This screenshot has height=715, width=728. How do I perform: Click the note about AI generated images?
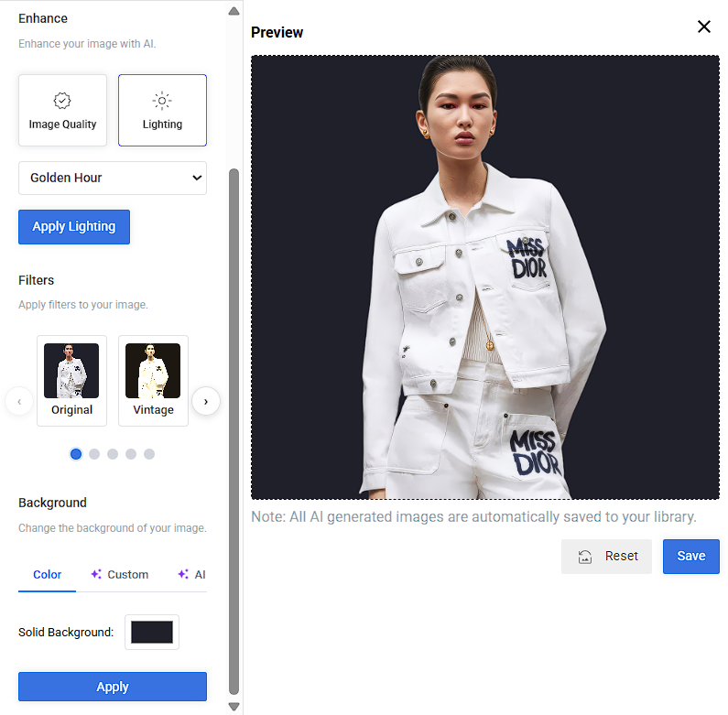point(473,516)
